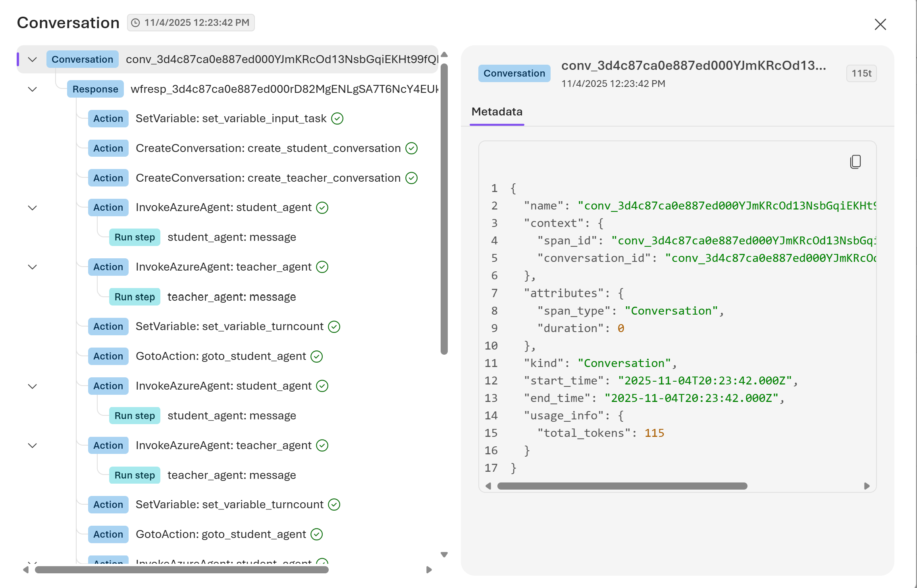Image resolution: width=917 pixels, height=588 pixels.
Task: Collapse the second teacher_agent invoke node
Action: 32,445
